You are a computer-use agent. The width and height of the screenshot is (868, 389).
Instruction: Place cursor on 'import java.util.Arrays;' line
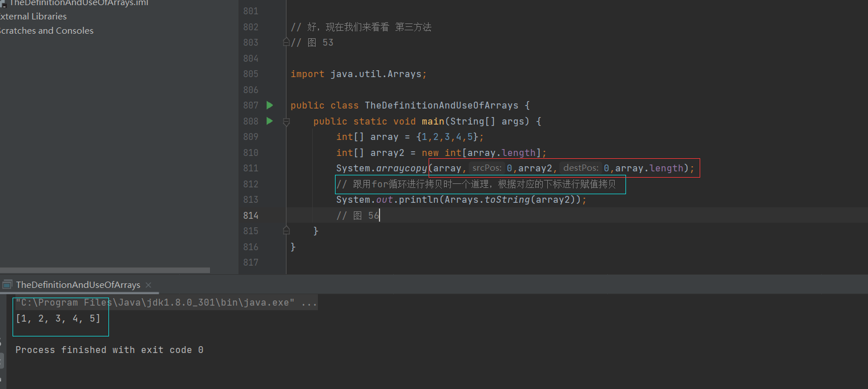point(358,74)
